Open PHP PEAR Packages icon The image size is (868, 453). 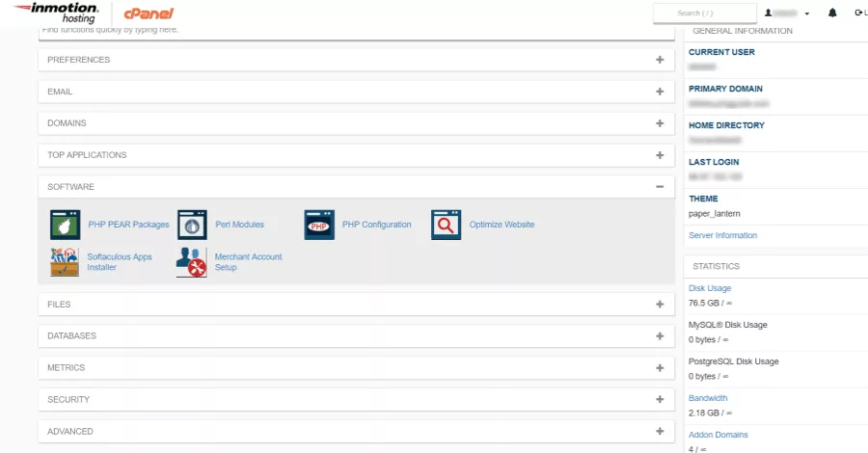click(x=65, y=225)
